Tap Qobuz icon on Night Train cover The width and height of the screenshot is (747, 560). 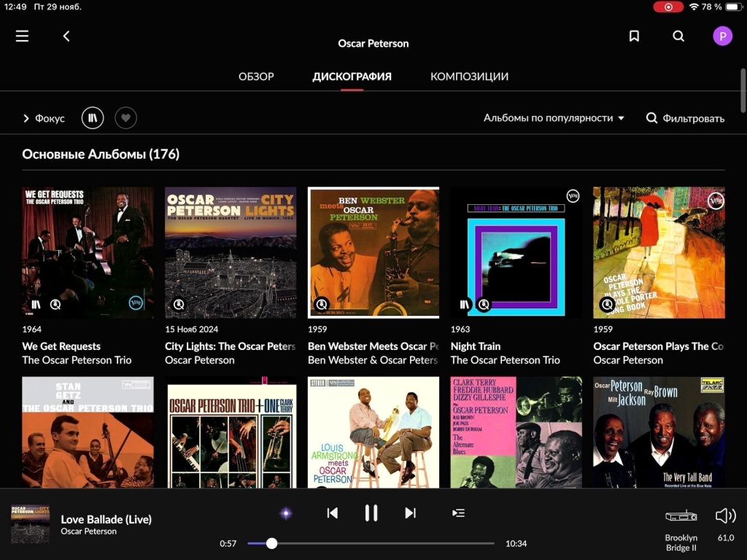[484, 304]
